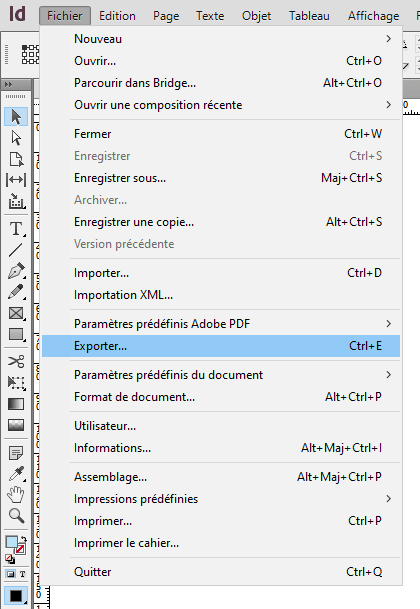Swap fill and stroke arrows

tap(24, 539)
